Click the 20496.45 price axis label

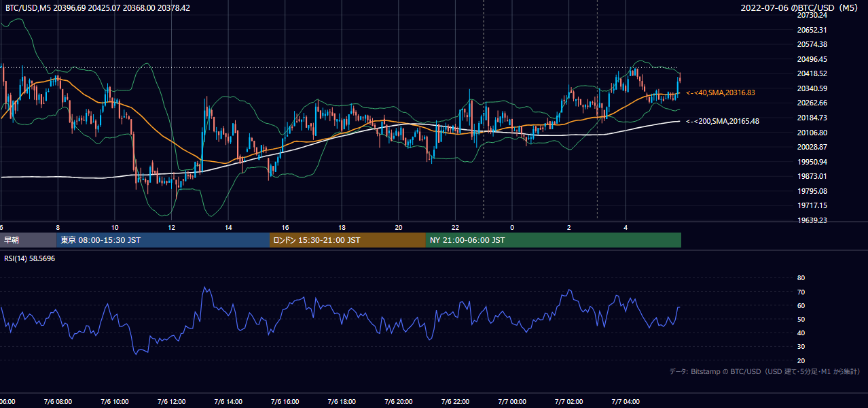tap(812, 59)
